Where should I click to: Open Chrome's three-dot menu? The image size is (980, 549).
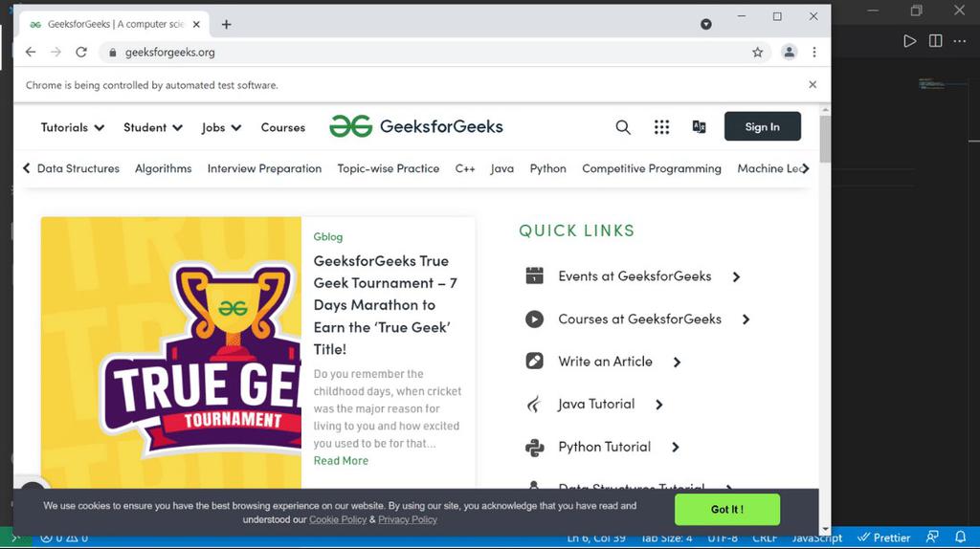(813, 52)
